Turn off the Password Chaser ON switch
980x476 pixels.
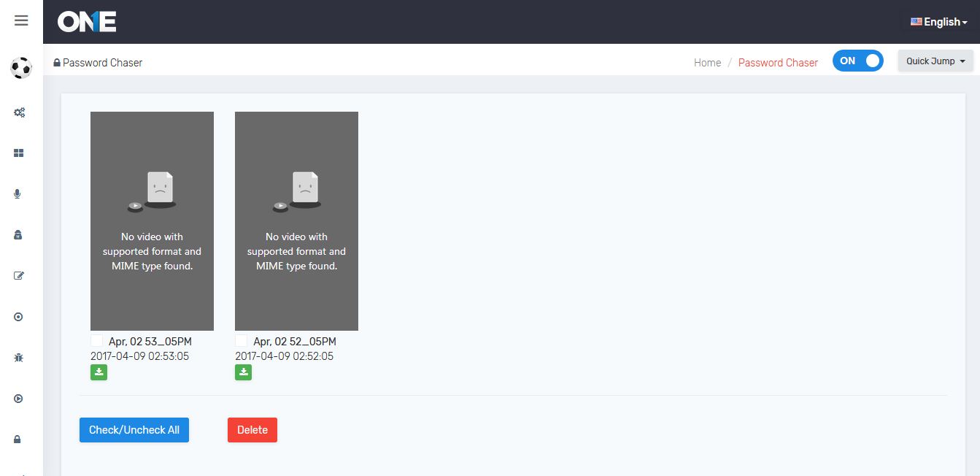pyautogui.click(x=857, y=61)
